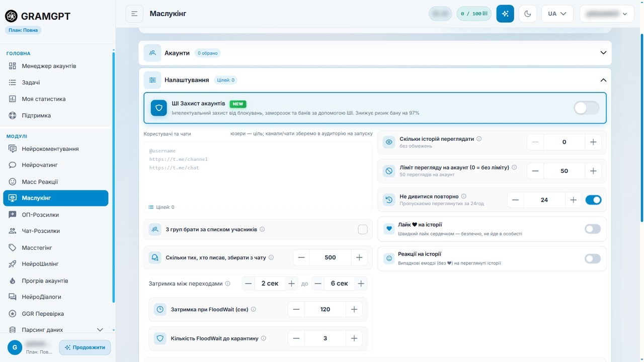Click the Користувачі та чати text area

point(258,176)
